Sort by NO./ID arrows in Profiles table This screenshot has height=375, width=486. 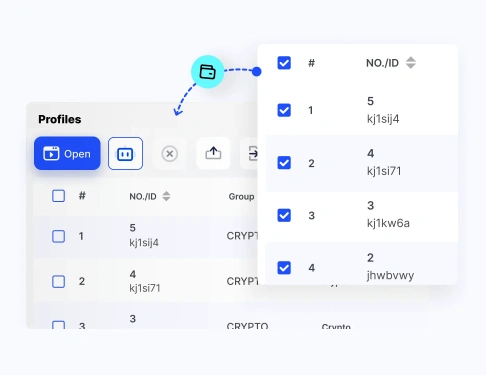166,196
